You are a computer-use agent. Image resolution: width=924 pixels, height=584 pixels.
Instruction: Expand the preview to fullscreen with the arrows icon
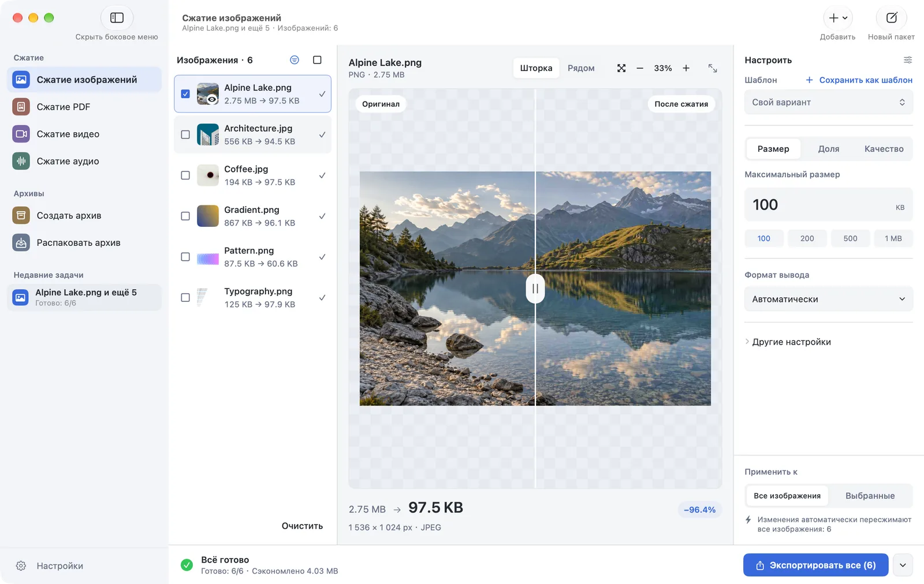pyautogui.click(x=713, y=68)
